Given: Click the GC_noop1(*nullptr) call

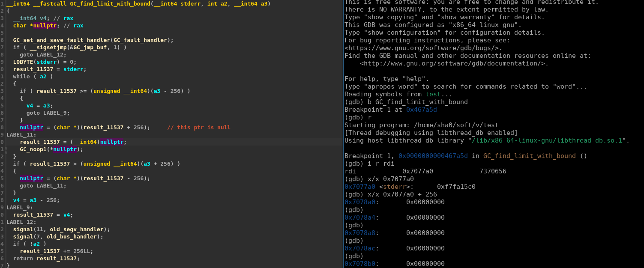Looking at the screenshot, I should pyautogui.click(x=51, y=149).
